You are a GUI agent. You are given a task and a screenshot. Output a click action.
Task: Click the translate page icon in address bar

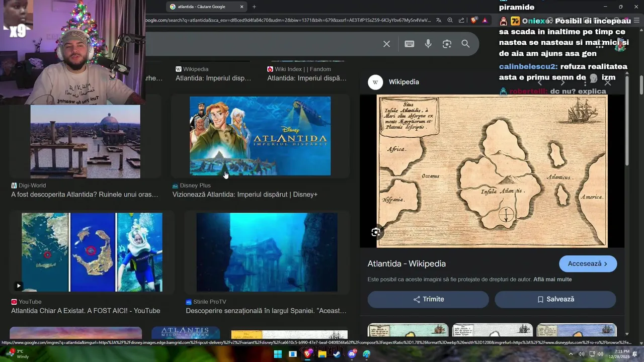tap(439, 20)
